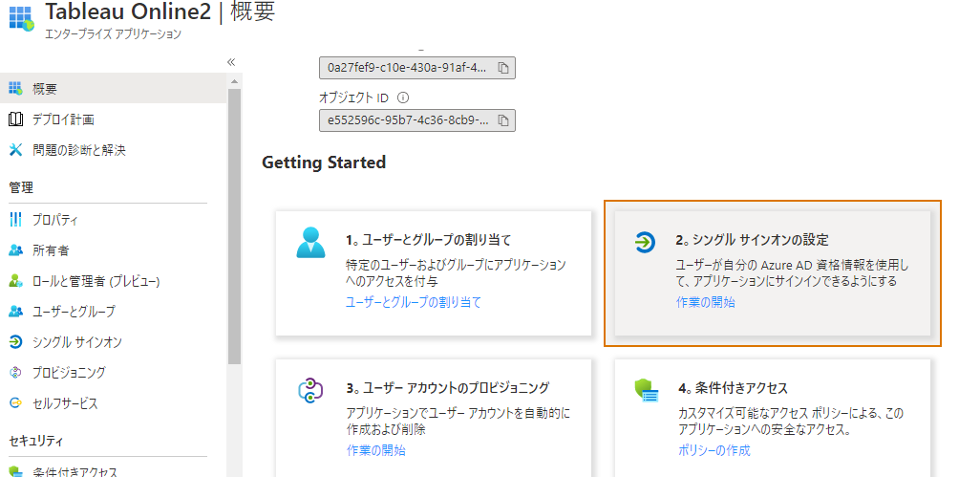Click the ロールと管理者 icon
The image size is (980, 477).
point(15,281)
